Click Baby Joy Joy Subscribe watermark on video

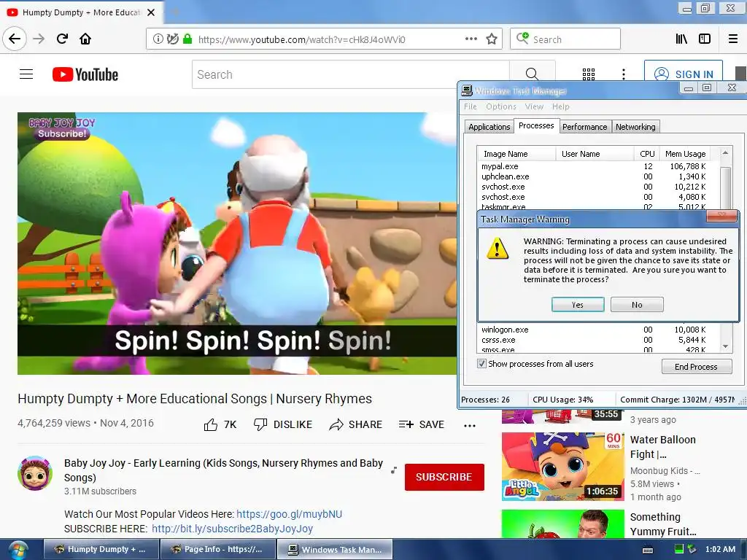62,128
